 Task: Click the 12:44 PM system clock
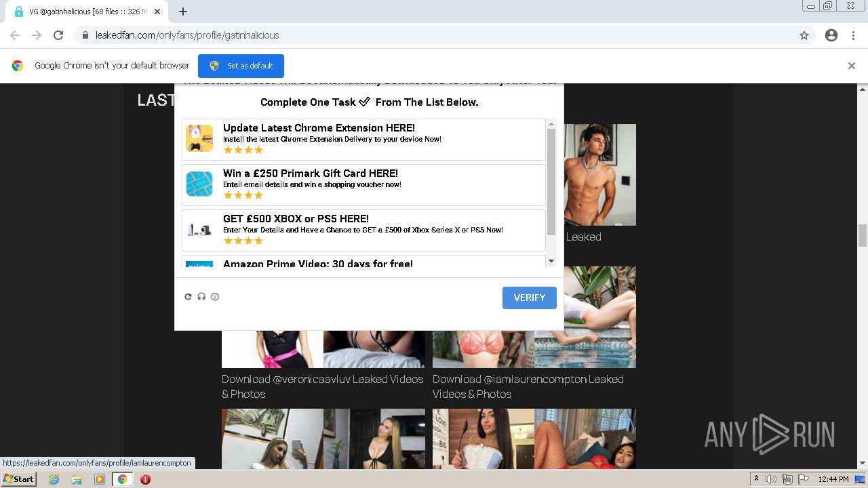point(833,479)
